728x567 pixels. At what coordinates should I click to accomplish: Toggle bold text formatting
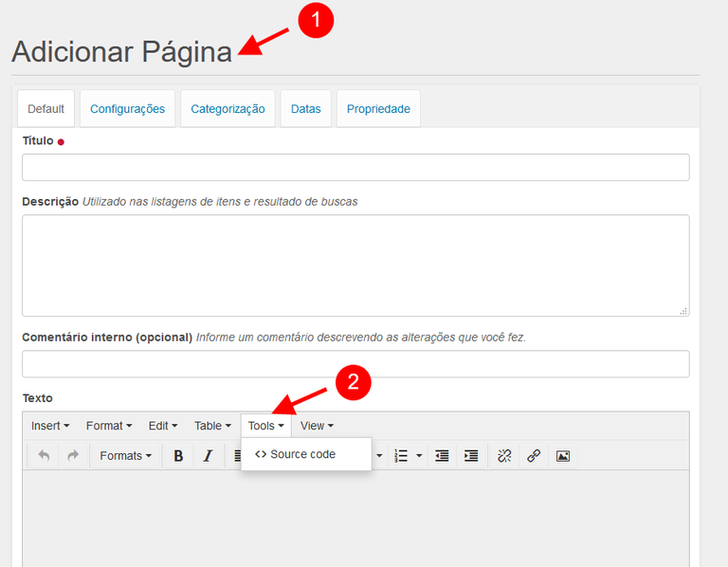[178, 456]
